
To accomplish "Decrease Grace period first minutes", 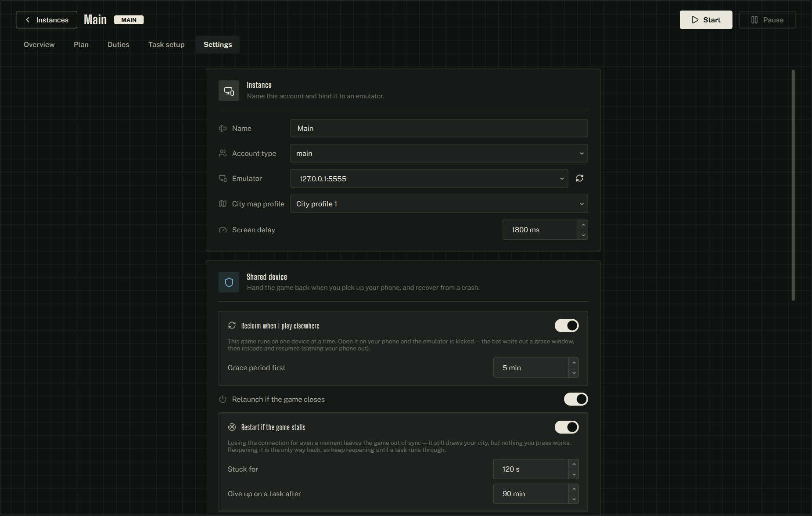I will [574, 373].
